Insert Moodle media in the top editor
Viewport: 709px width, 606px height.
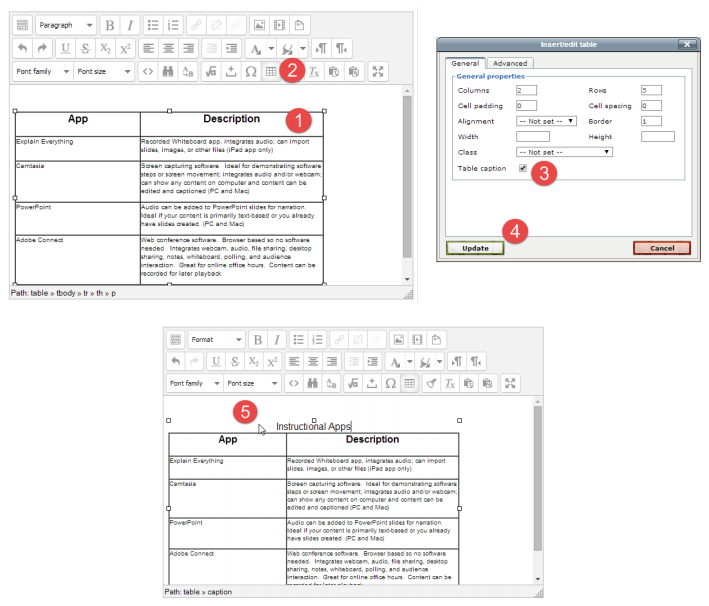tap(279, 25)
